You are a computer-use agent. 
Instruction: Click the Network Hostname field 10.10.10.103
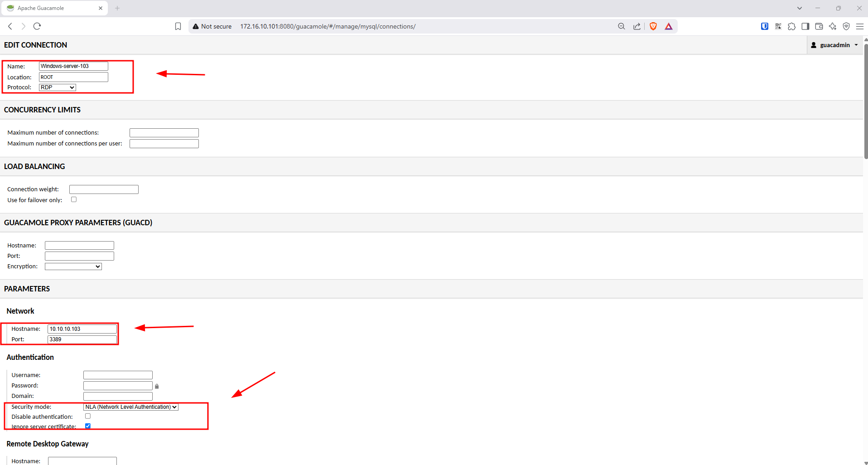point(82,329)
